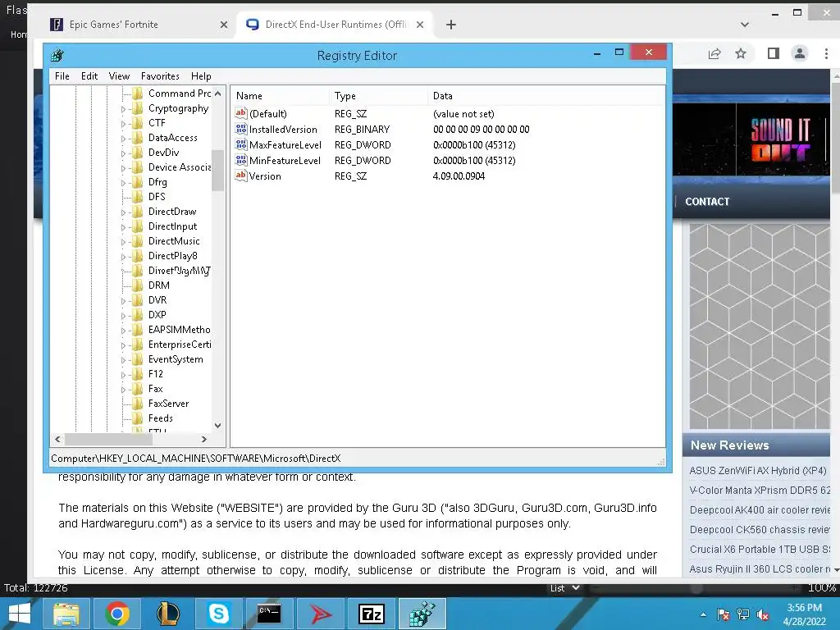Viewport: 840px width, 630px height.
Task: Click Chrome's share page icon
Action: (714, 53)
